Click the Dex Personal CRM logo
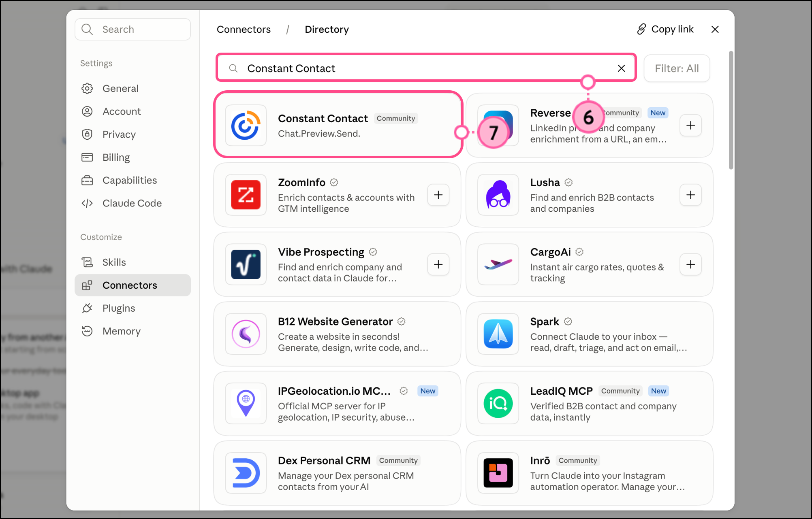The width and height of the screenshot is (812, 519). click(246, 473)
